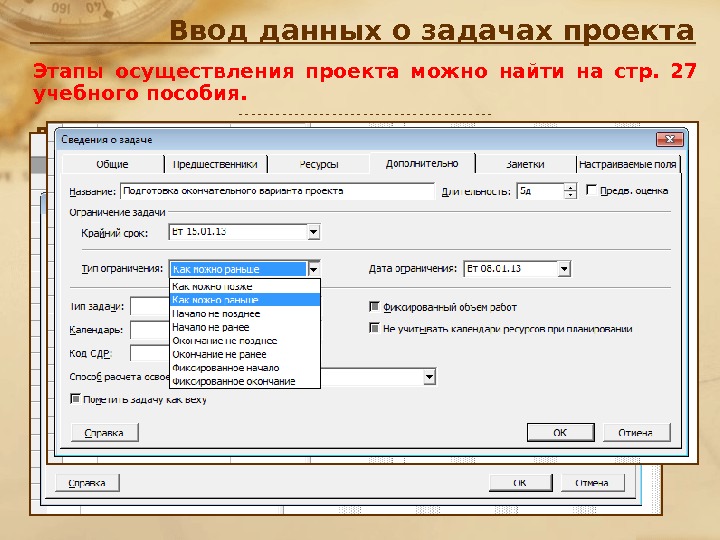720x540 pixels.
Task: Click the Дата ограничения date field
Action: [x=511, y=269]
